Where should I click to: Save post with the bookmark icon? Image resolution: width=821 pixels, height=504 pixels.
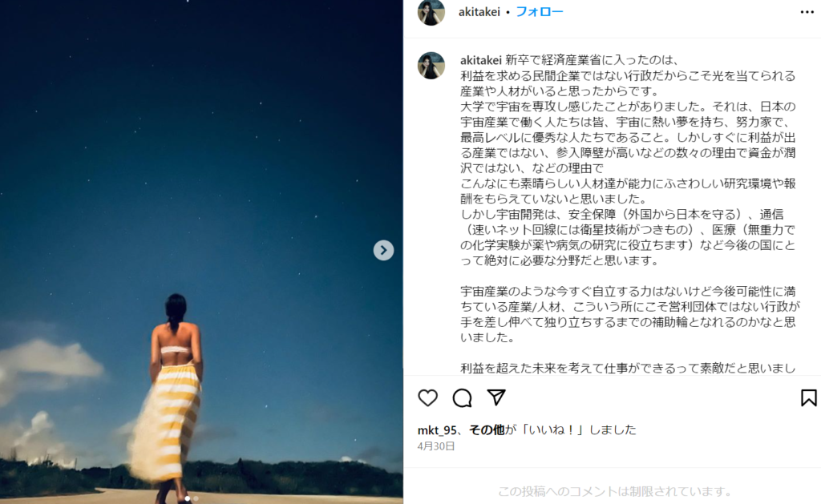[x=808, y=397]
